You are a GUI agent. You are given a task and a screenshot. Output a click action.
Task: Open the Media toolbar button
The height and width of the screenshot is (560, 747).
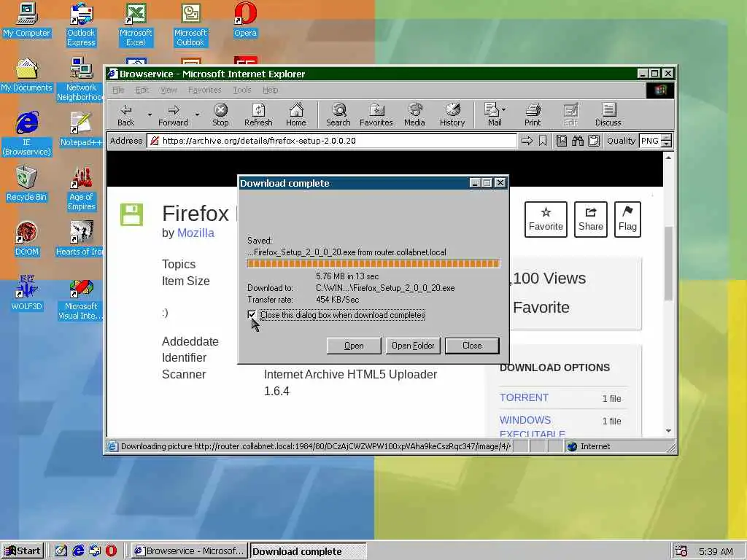[x=414, y=114]
